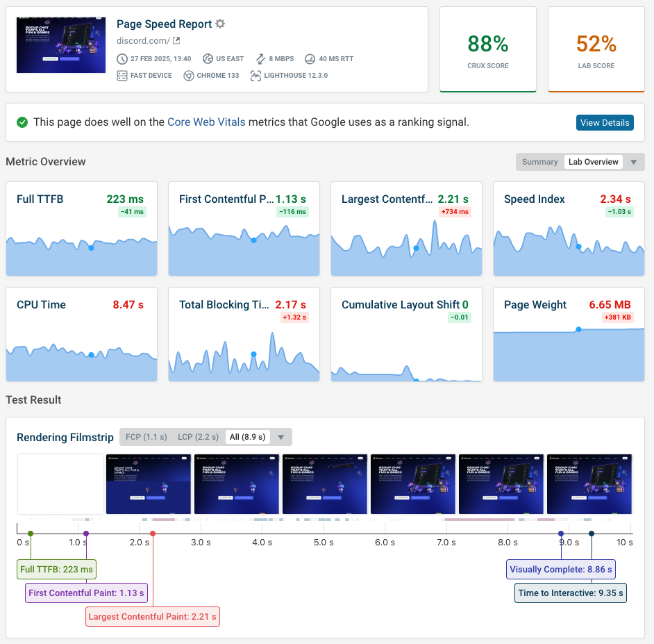Expand the Rendering Filmstrip range dropdown arrow

point(281,437)
